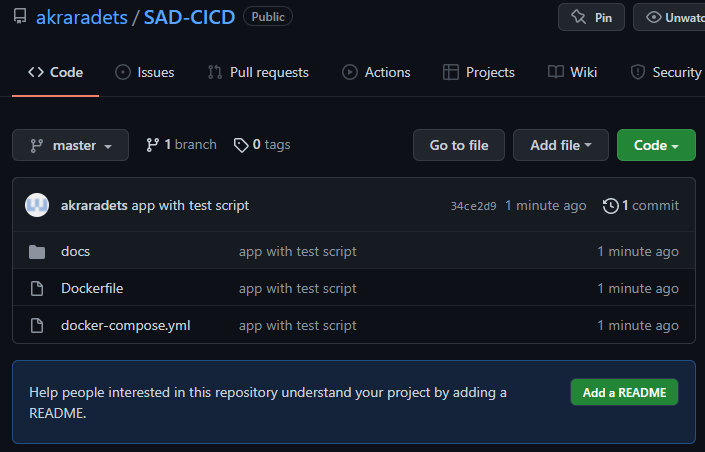Screen dimensions: 705x452
Task: Click the Dockerfile file icon
Action: click(37, 289)
